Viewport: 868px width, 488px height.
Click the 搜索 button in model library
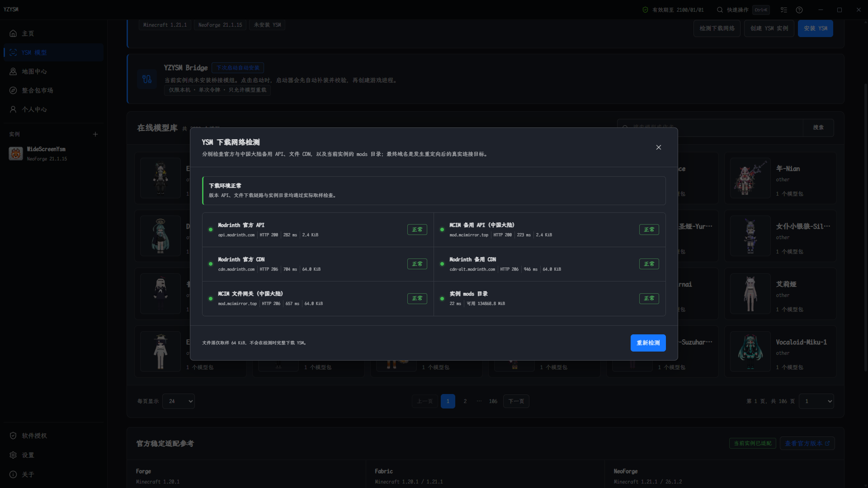[818, 127]
